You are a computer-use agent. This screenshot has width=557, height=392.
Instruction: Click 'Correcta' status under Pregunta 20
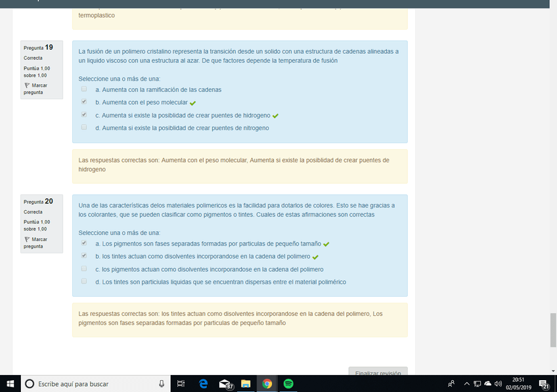pyautogui.click(x=33, y=212)
